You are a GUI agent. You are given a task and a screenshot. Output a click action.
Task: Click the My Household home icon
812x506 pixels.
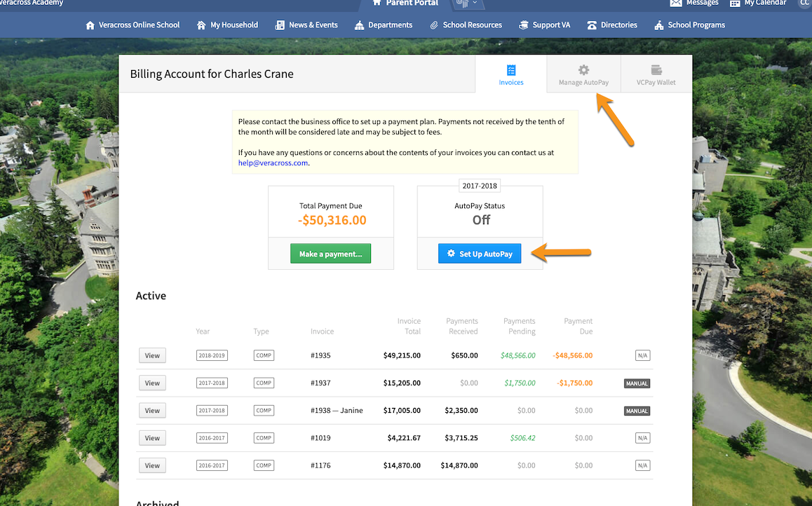pos(200,25)
